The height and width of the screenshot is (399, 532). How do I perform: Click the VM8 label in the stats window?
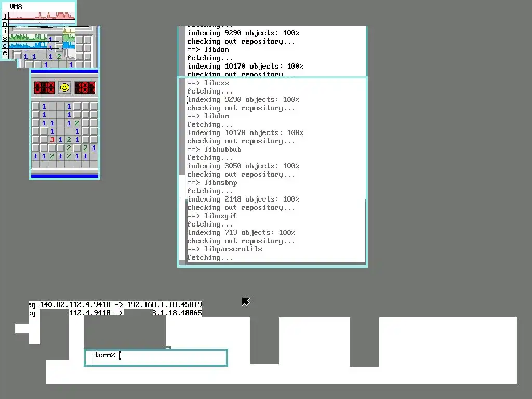point(16,7)
